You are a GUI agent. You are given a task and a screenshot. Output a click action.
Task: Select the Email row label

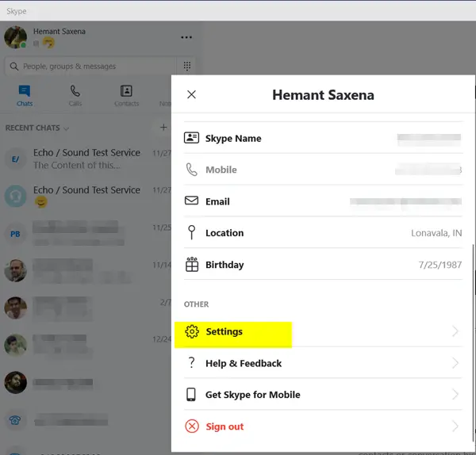pyautogui.click(x=217, y=201)
